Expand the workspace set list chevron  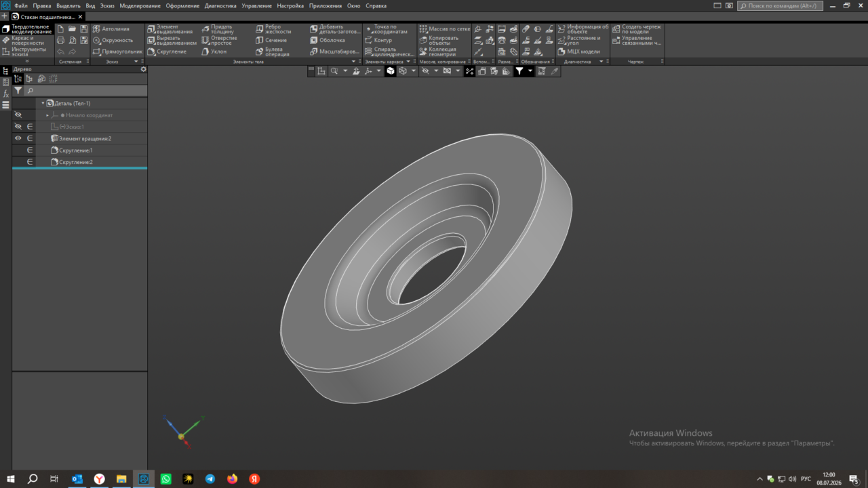(27, 61)
